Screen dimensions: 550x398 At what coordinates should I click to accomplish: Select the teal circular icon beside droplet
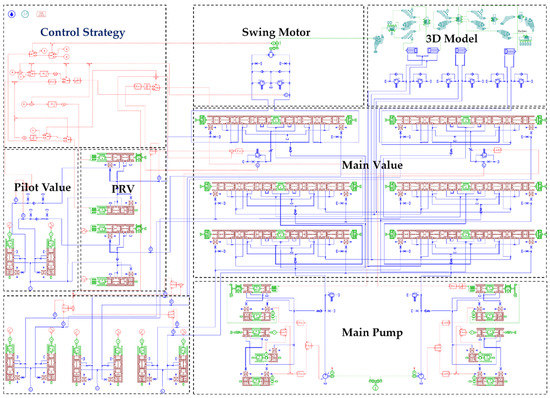tap(25, 14)
